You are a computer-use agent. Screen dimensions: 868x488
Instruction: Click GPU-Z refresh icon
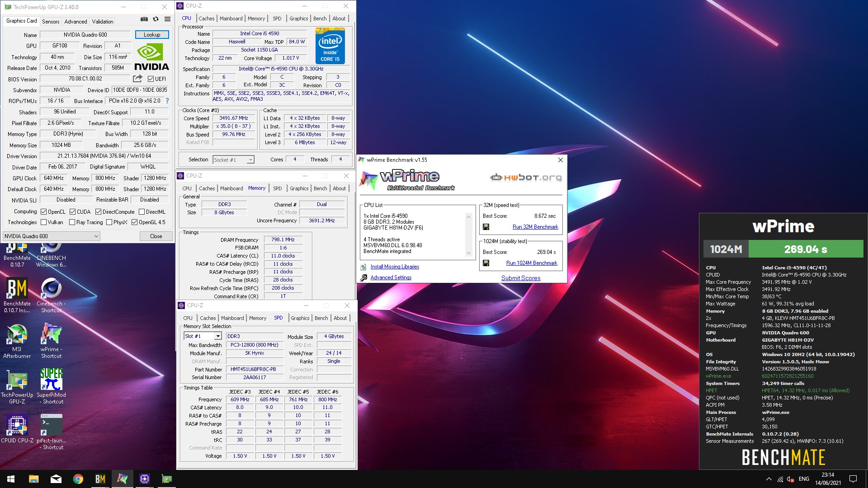pos(156,19)
